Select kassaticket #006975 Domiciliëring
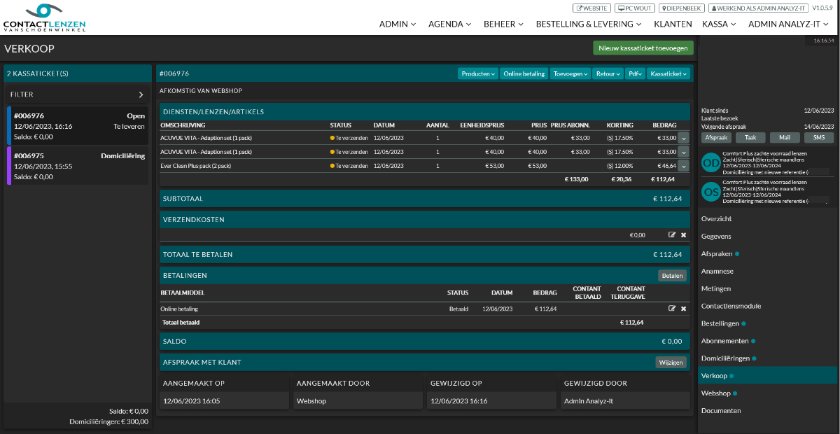Screen dimensions: 840x434 point(78,166)
